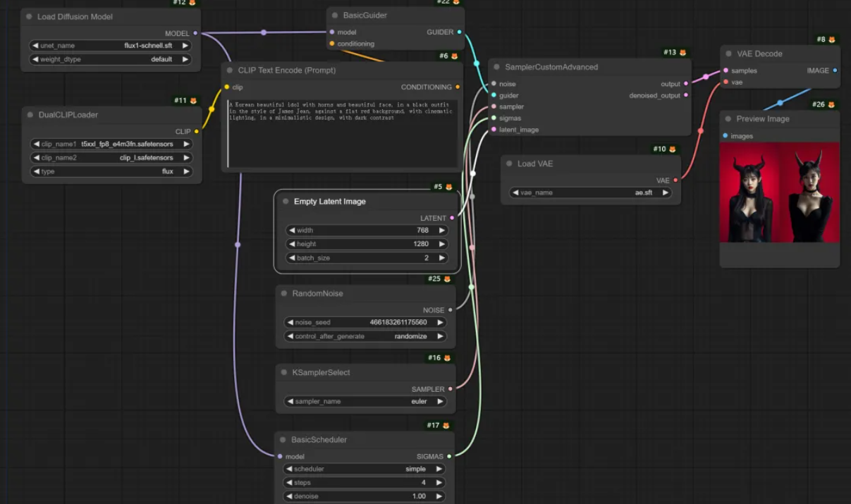Decrease steps using its left arrow
Viewport: 851px width, 504px height.
[x=289, y=483]
